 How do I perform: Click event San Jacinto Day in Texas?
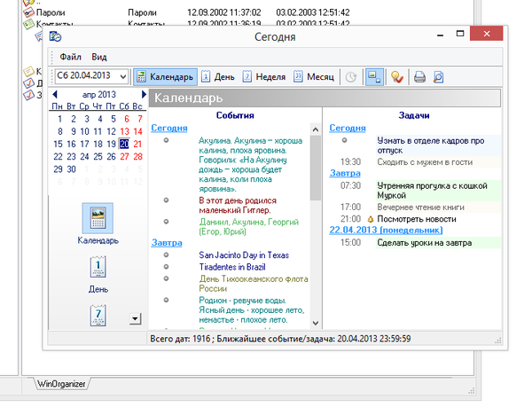click(x=244, y=254)
